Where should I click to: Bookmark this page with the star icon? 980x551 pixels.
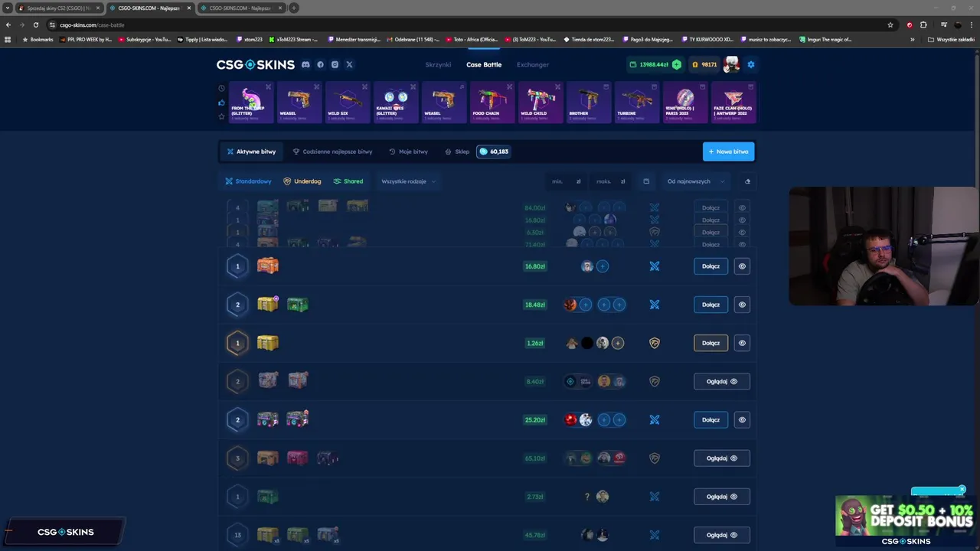click(890, 24)
